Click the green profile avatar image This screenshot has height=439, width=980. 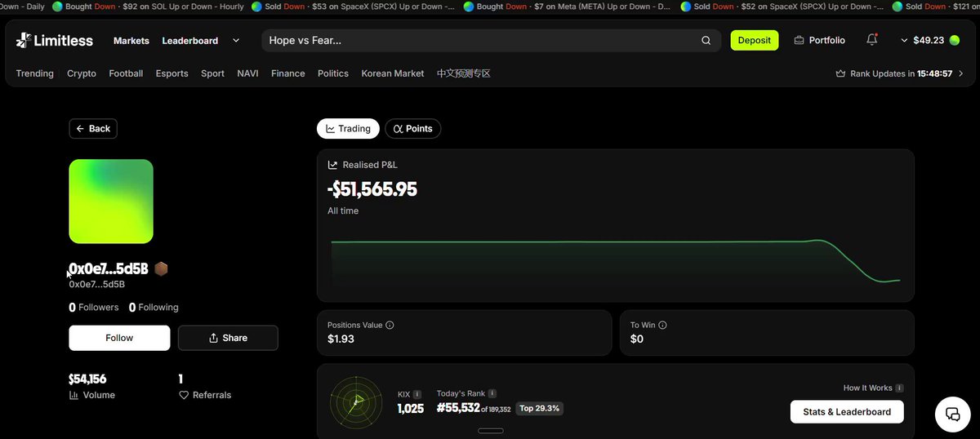[111, 202]
